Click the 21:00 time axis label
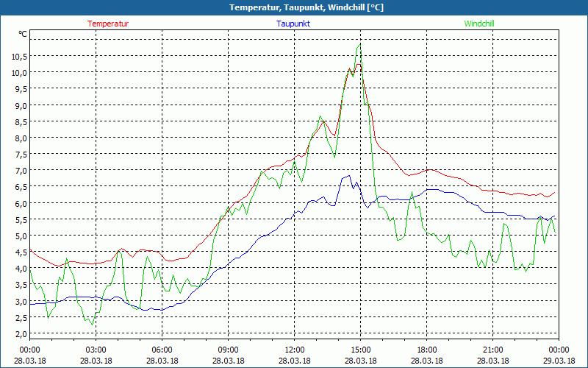Screen dimensions: 588x368 [492, 350]
